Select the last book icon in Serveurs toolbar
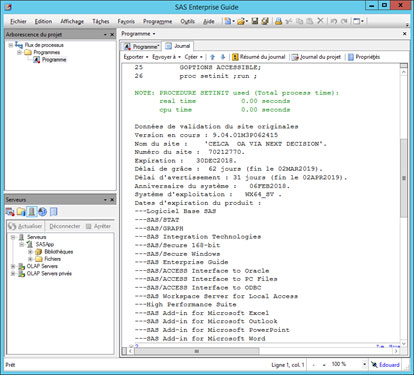This screenshot has width=414, height=375. click(x=54, y=212)
